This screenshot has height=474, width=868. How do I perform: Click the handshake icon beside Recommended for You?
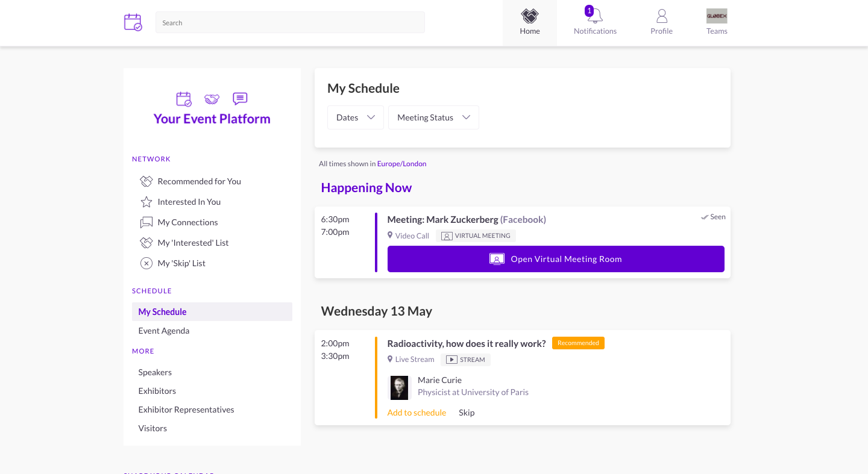(146, 181)
